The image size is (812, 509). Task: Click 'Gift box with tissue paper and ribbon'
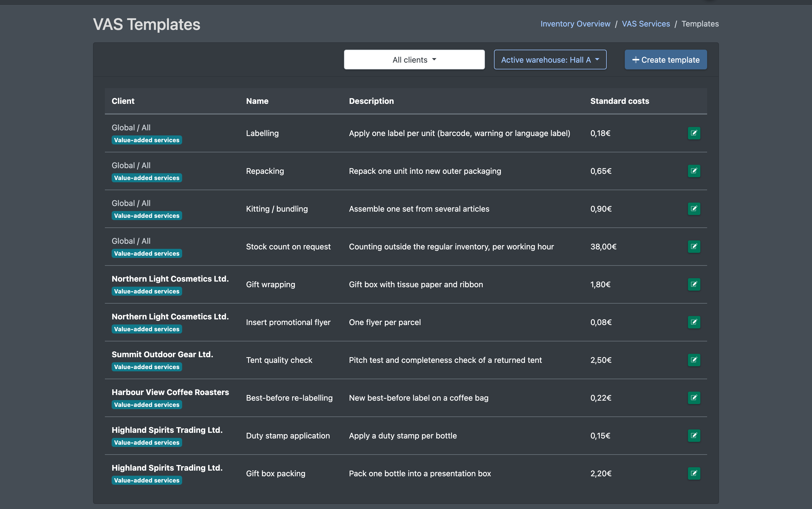416,284
